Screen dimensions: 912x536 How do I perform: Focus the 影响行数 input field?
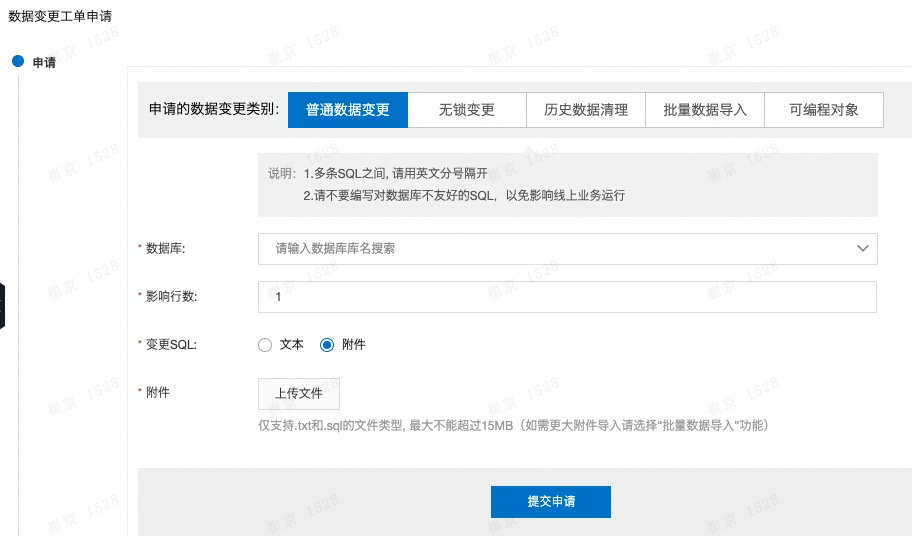(567, 297)
